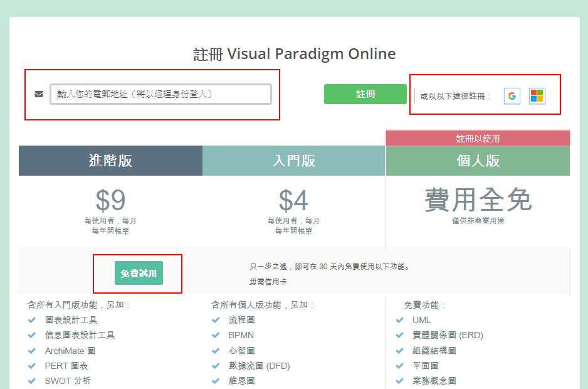Focus the email address input field

tap(161, 94)
